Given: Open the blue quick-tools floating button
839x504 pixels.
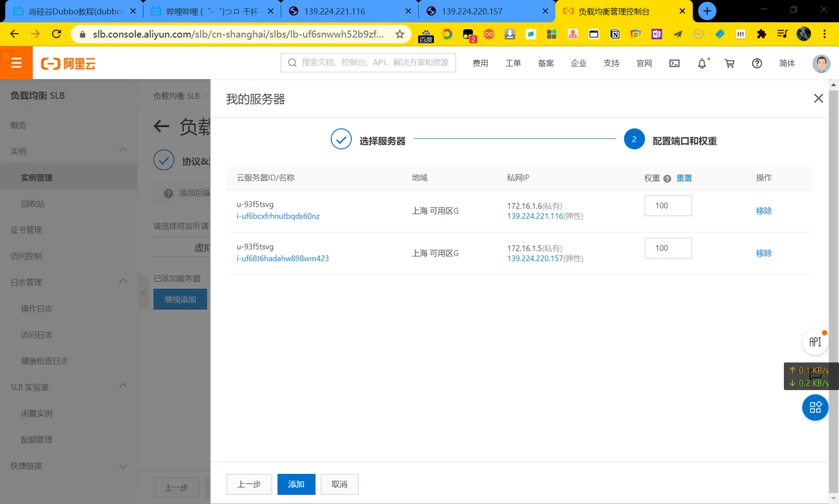Looking at the screenshot, I should (815, 408).
